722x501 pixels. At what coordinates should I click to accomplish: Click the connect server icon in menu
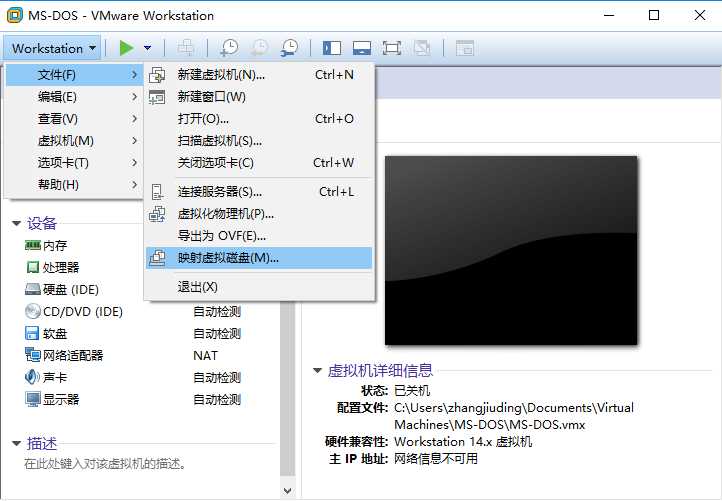157,192
